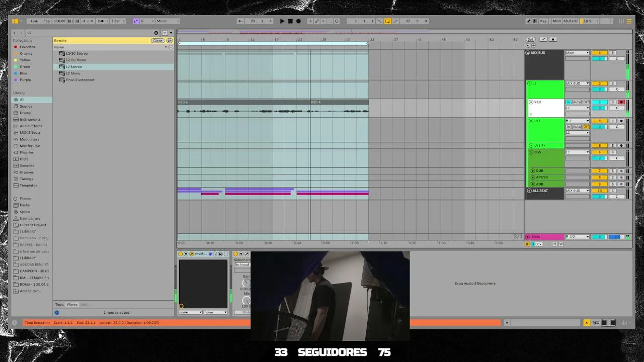Enable the MIDI Arrangement Overdub plus icon
Screen dimensions: 644x362
pyautogui.click(x=310, y=21)
